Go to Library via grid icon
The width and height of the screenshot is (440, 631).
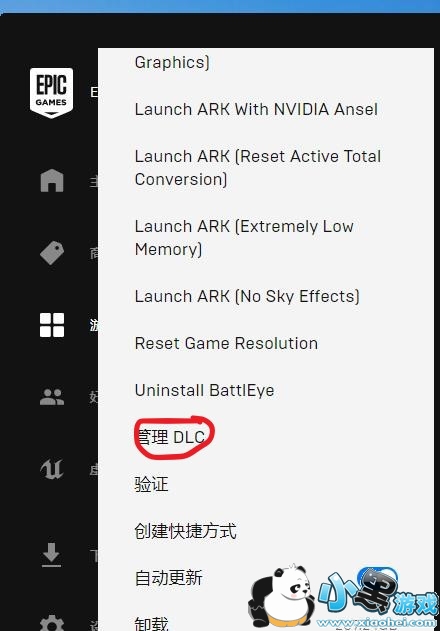tap(52, 325)
